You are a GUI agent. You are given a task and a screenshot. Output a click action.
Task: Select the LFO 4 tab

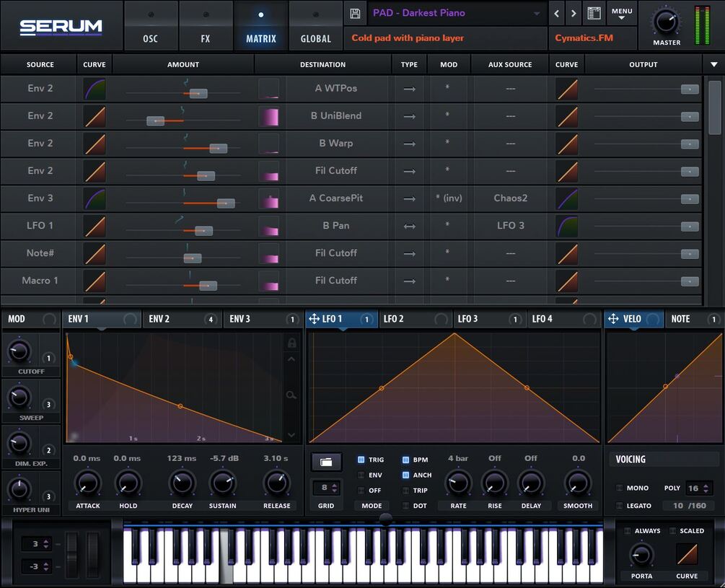coord(563,319)
